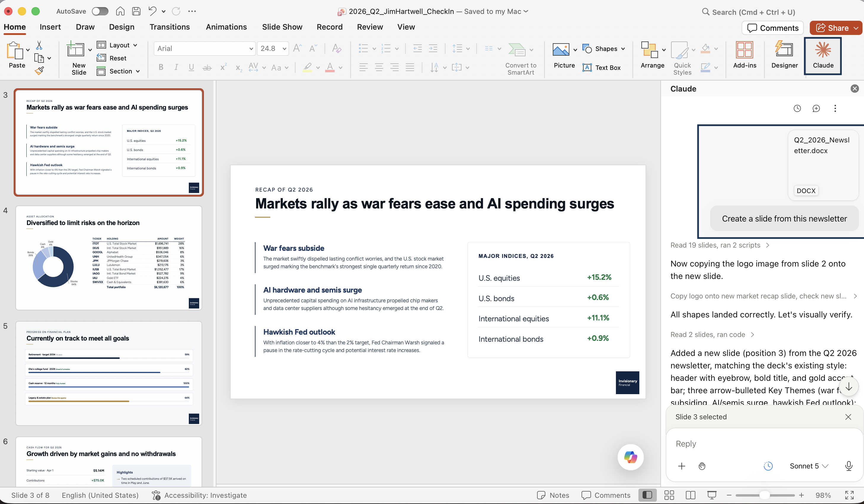
Task: Click Center text alignment icon
Action: pyautogui.click(x=379, y=68)
